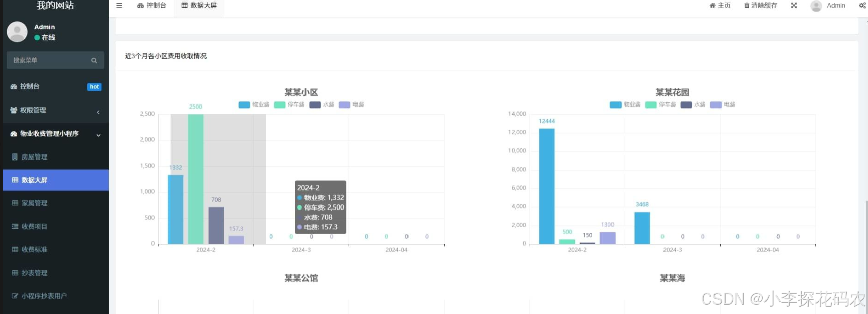This screenshot has height=314, width=868.
Task: Go to 主页 home link
Action: tap(720, 6)
